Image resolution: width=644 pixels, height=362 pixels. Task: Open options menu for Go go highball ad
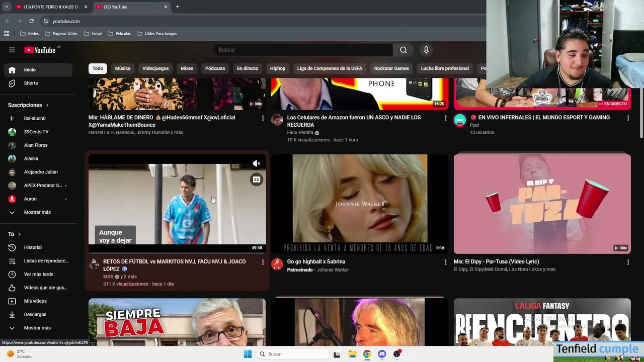click(445, 262)
